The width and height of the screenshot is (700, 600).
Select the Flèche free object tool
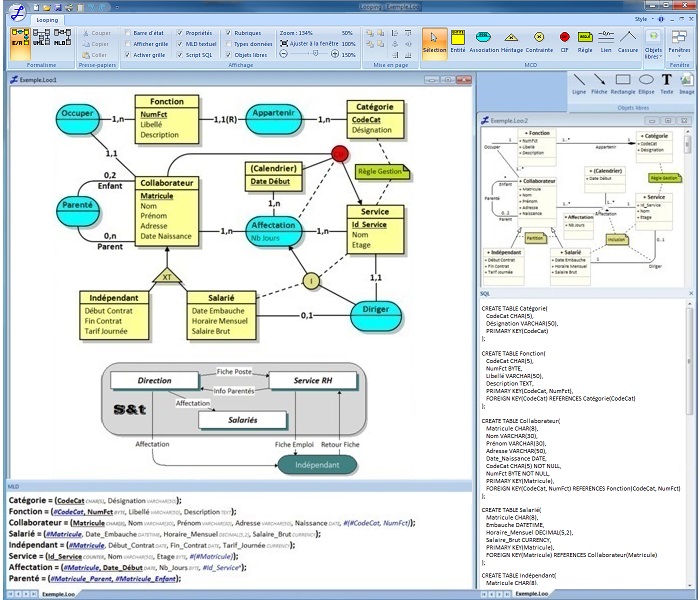[598, 83]
